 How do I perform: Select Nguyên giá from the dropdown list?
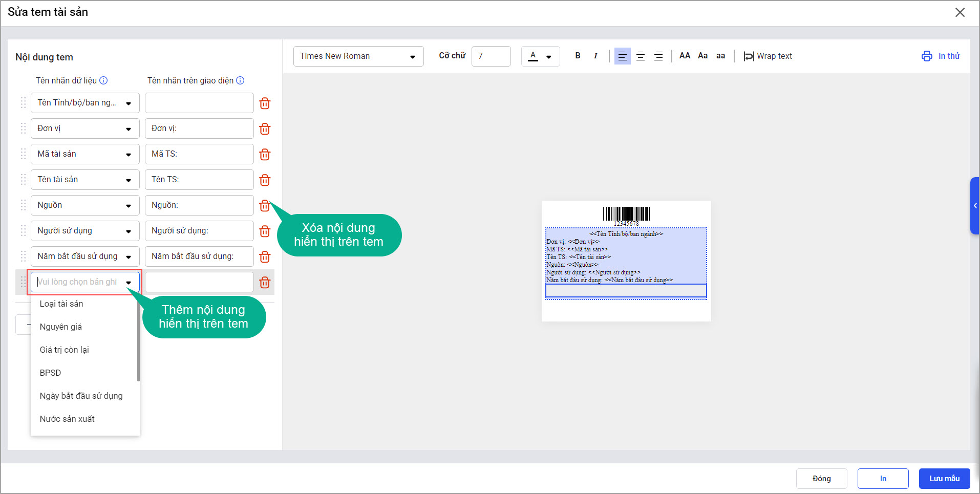tap(61, 327)
